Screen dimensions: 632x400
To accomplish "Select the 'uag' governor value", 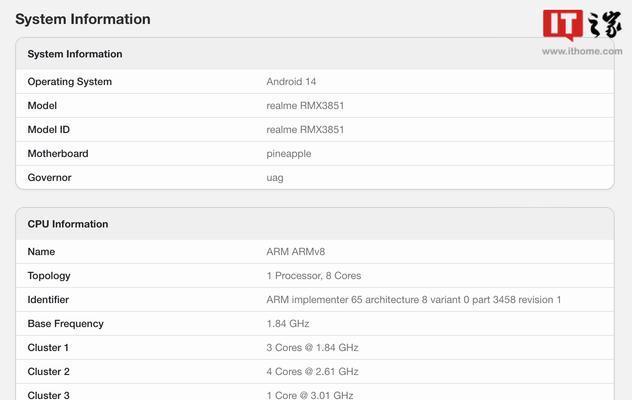I will (275, 178).
